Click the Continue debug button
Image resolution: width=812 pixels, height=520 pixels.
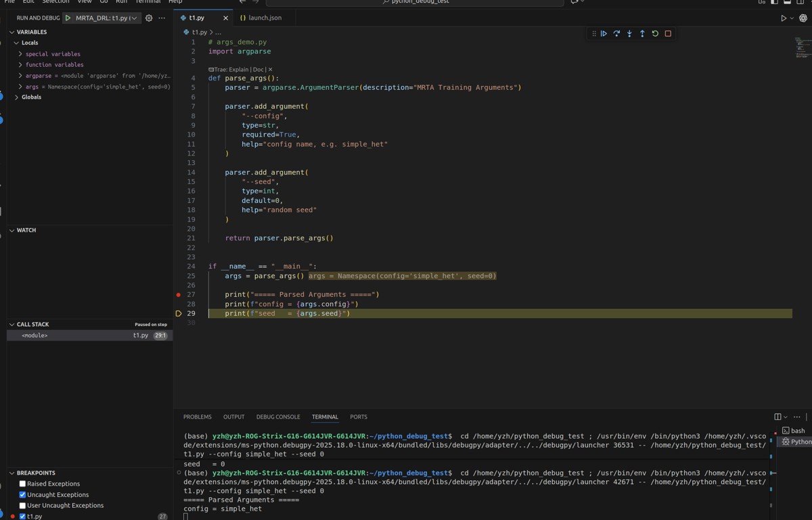click(x=604, y=34)
